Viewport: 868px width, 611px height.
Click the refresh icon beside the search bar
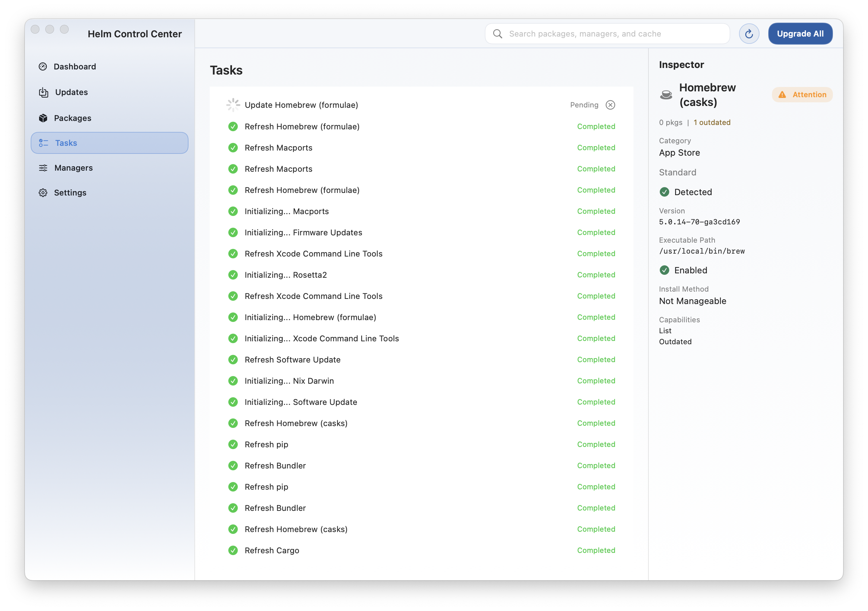(x=749, y=33)
